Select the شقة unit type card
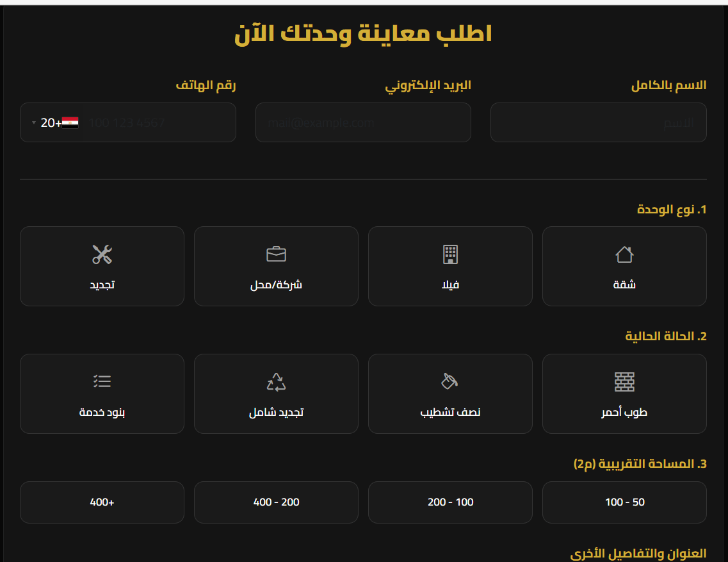 pos(624,266)
